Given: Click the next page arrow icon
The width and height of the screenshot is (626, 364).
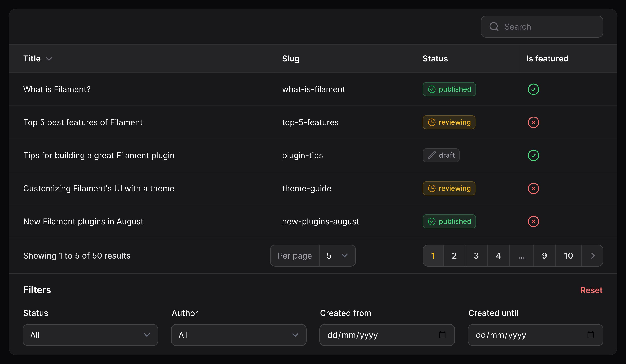Looking at the screenshot, I should click(592, 256).
